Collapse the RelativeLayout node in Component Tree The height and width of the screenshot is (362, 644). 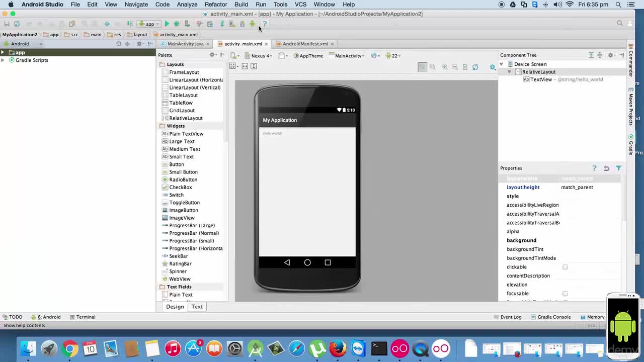pyautogui.click(x=509, y=72)
